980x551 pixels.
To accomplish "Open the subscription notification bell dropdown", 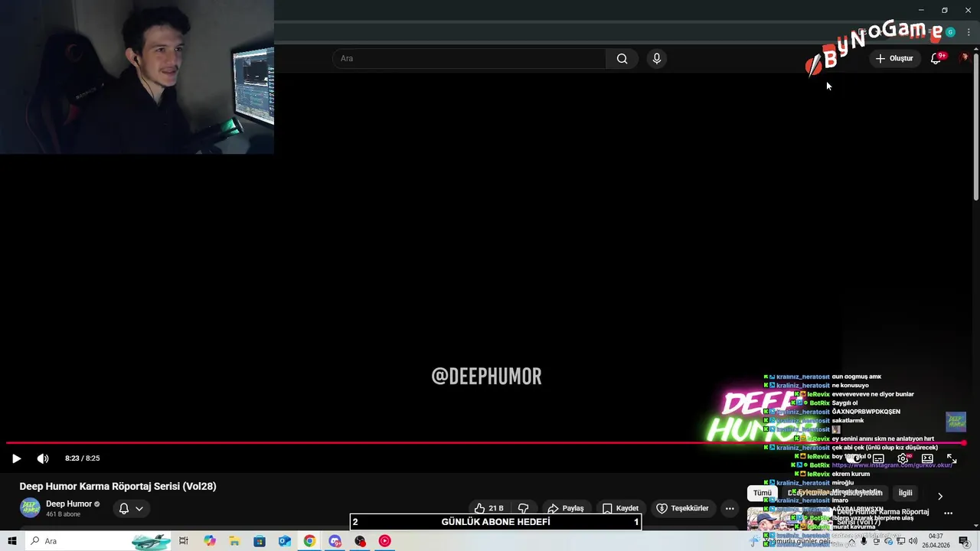I will coord(131,508).
